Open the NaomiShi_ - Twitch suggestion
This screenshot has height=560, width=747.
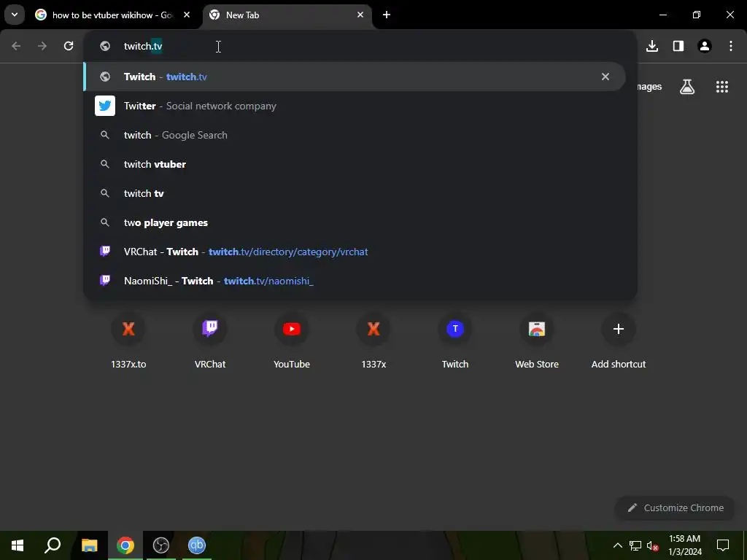pos(355,281)
